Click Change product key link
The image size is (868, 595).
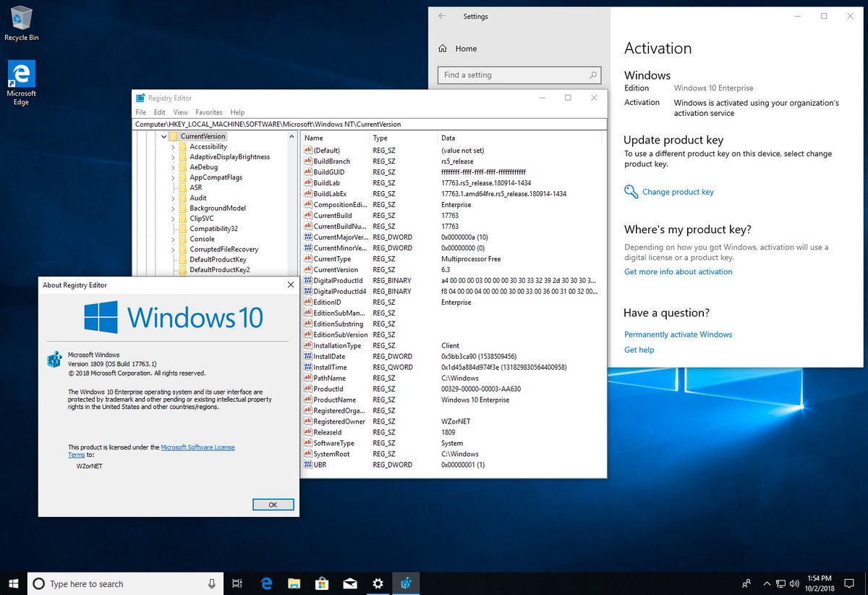[678, 192]
